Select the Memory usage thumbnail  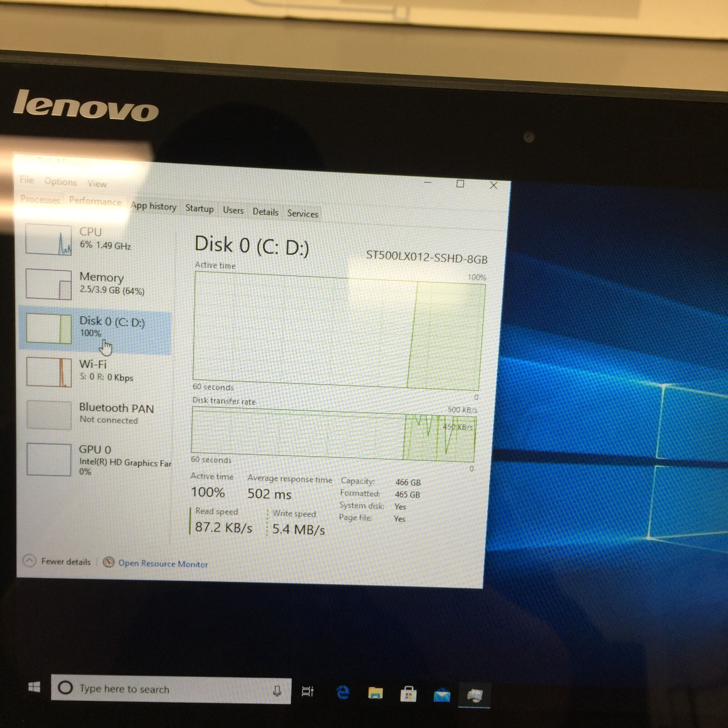pyautogui.click(x=49, y=284)
